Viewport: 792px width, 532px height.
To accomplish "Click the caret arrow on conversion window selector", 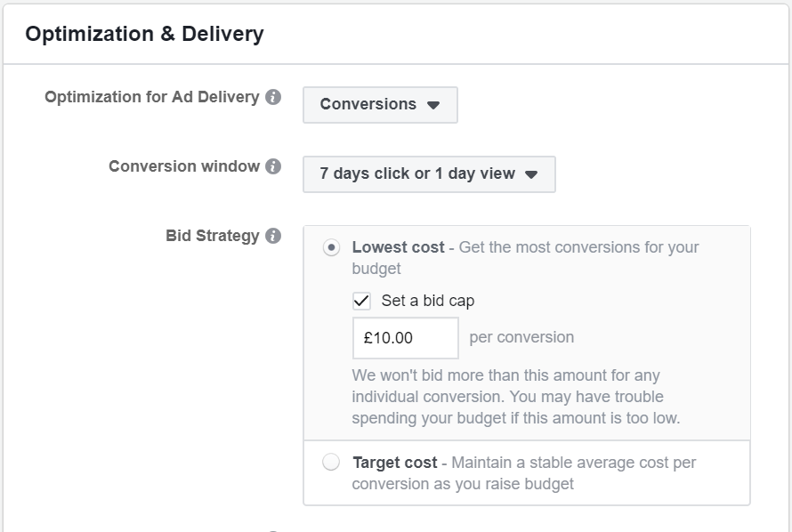I will coord(531,174).
